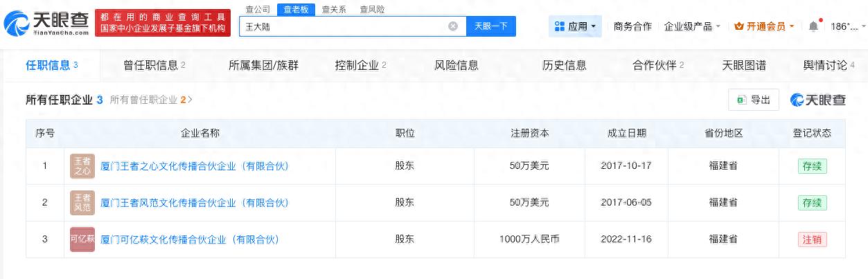Open the 控制企业 tab
The image size is (868, 279).
(x=360, y=65)
